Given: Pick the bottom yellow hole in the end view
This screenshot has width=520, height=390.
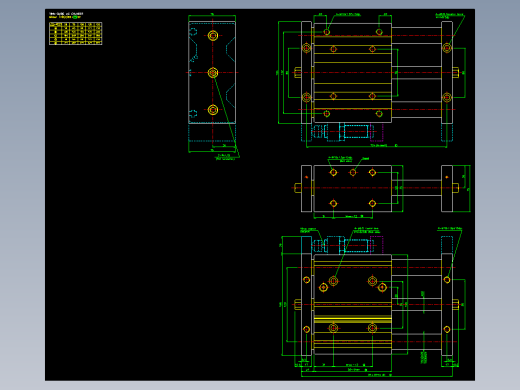Looking at the screenshot, I should tap(213, 110).
